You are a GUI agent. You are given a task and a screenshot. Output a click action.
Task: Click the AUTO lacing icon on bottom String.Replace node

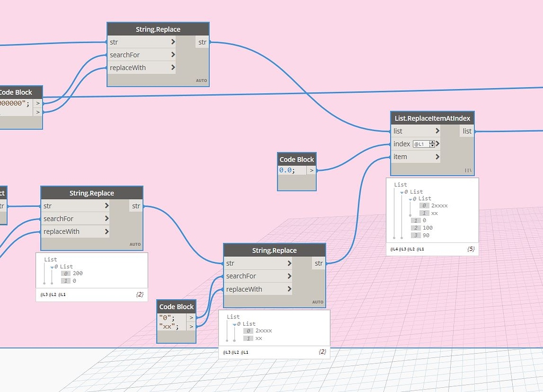318,302
